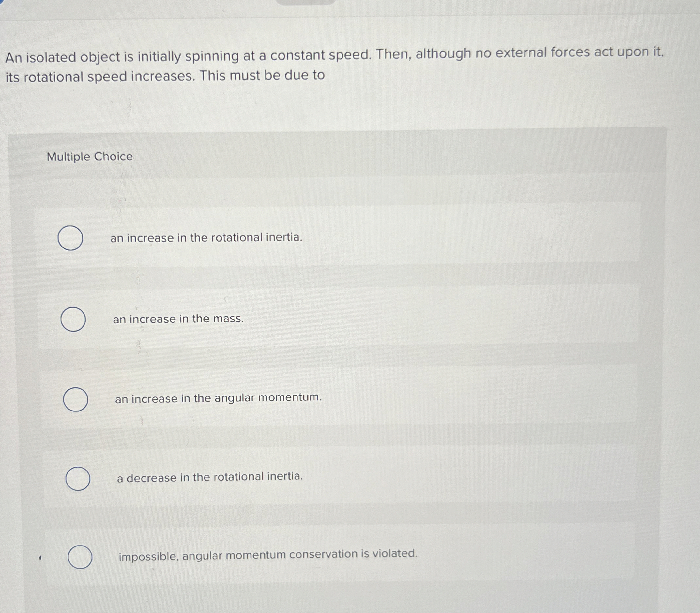Click the word 'spinning' in the question

click(x=212, y=56)
